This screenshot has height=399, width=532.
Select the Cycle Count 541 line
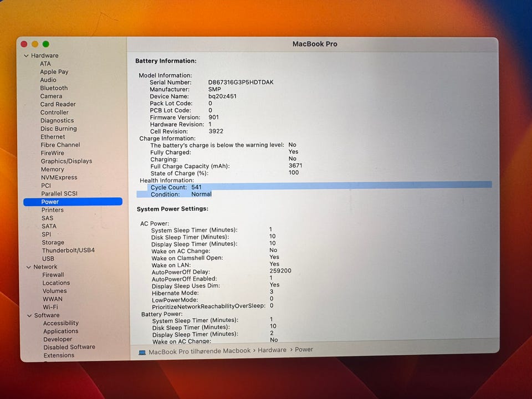320,187
